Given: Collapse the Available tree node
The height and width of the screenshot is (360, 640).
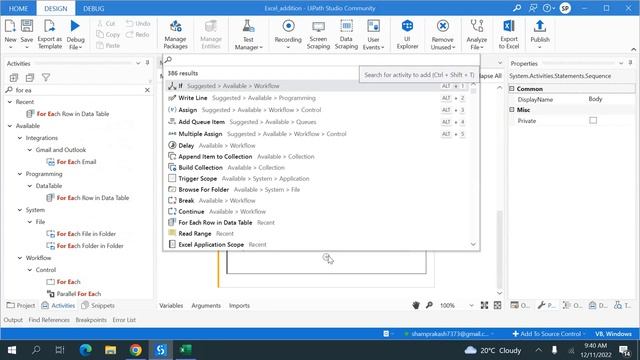Looking at the screenshot, I should (10, 126).
